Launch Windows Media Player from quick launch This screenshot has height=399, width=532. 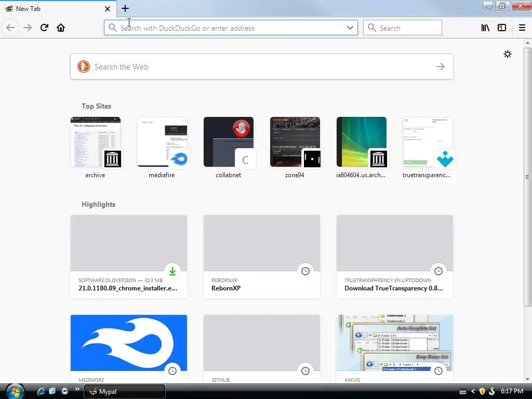(x=64, y=391)
